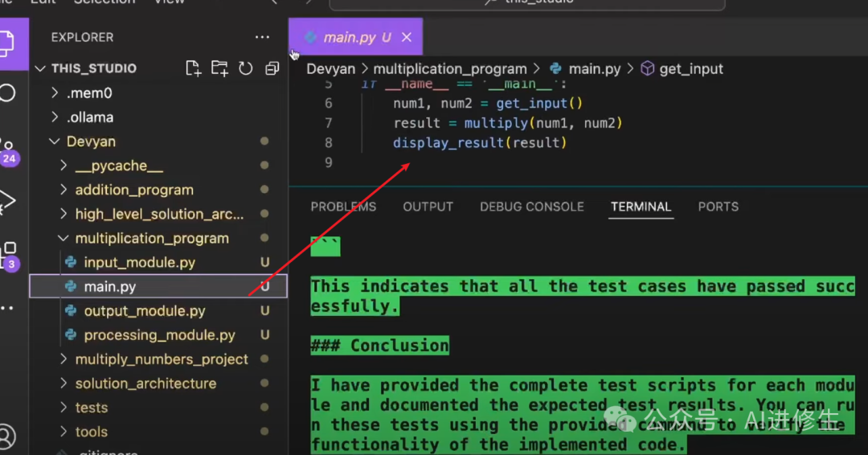
Task: Click get_input symbol icon in breadcrumb
Action: (647, 68)
